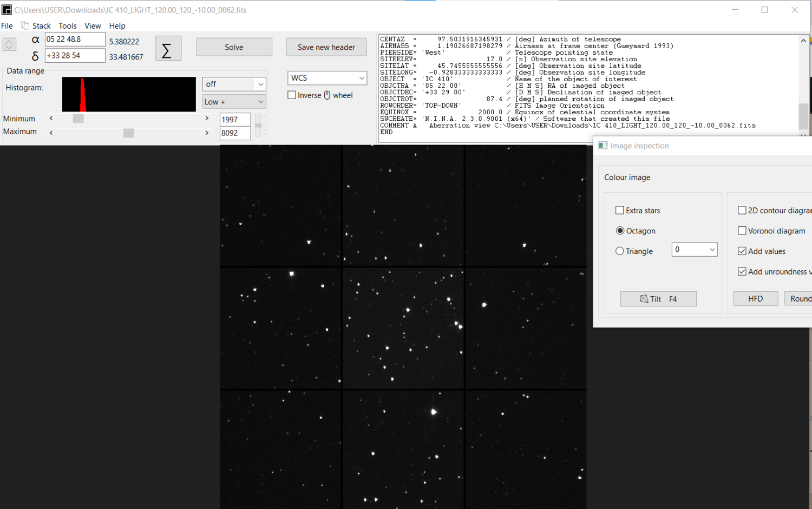Select the Triangle radio button
The width and height of the screenshot is (812, 509).
coord(620,251)
